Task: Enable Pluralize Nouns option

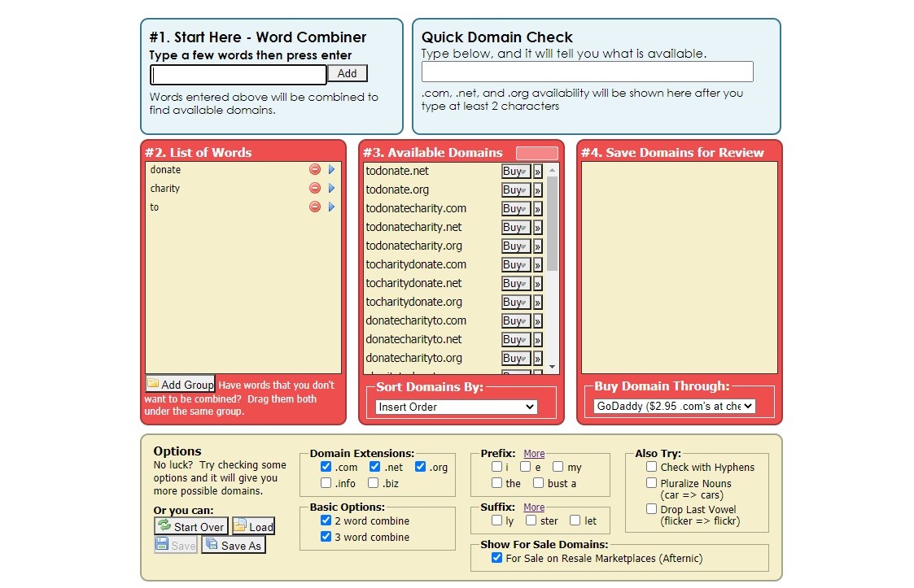Action: tap(652, 483)
